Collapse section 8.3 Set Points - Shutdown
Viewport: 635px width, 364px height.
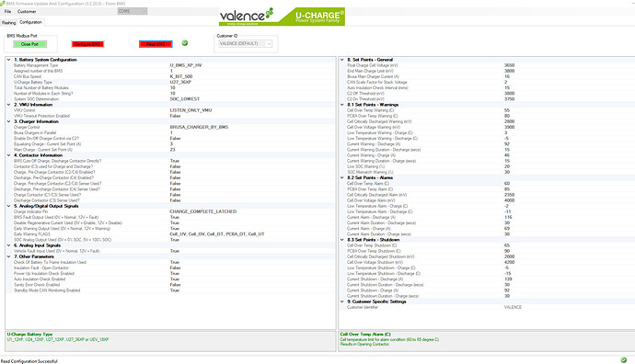tap(342, 240)
